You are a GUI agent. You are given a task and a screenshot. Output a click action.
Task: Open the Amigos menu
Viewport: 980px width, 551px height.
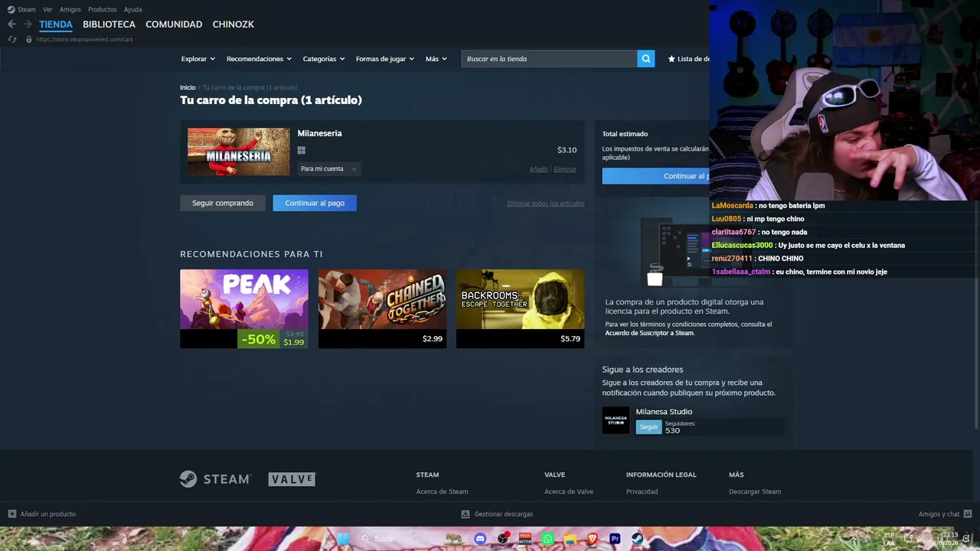pos(70,9)
